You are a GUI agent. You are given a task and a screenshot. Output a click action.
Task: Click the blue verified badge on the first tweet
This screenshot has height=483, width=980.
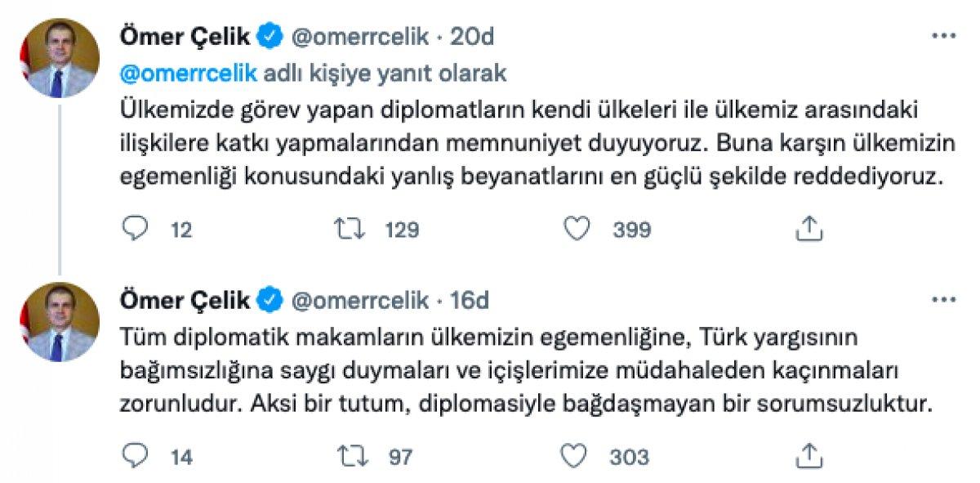[268, 34]
